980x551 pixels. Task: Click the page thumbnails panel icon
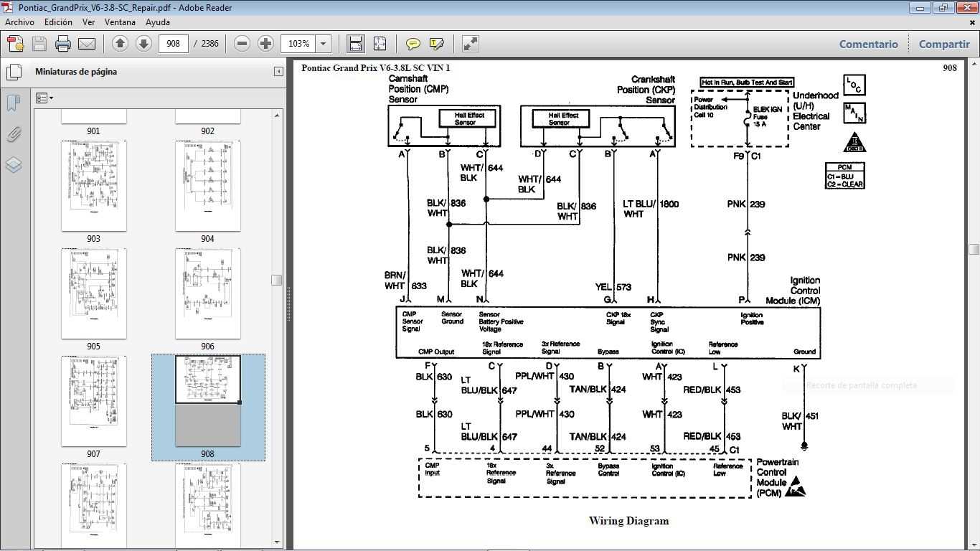(14, 72)
